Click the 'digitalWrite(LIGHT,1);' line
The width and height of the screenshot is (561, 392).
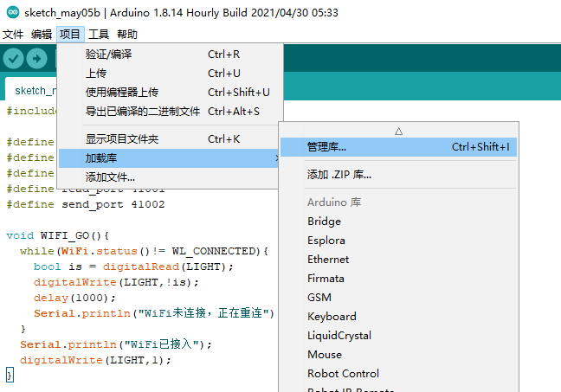coord(95,360)
